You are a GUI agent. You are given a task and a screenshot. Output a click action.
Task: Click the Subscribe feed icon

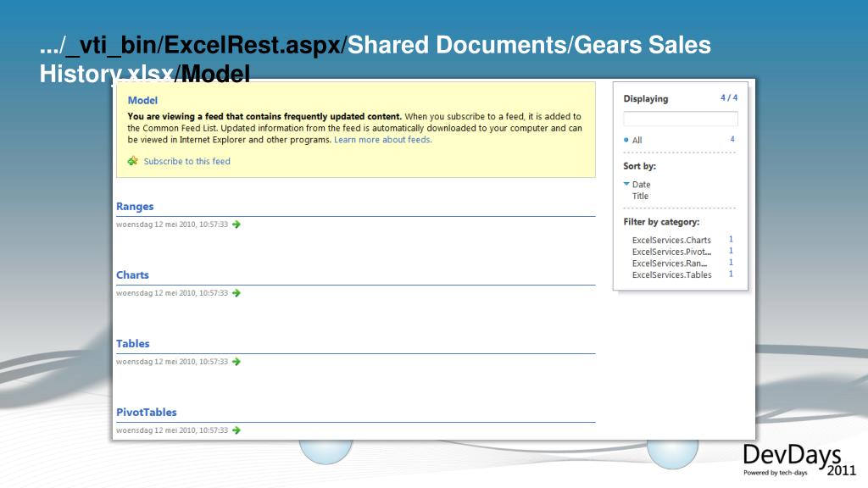pyautogui.click(x=131, y=161)
